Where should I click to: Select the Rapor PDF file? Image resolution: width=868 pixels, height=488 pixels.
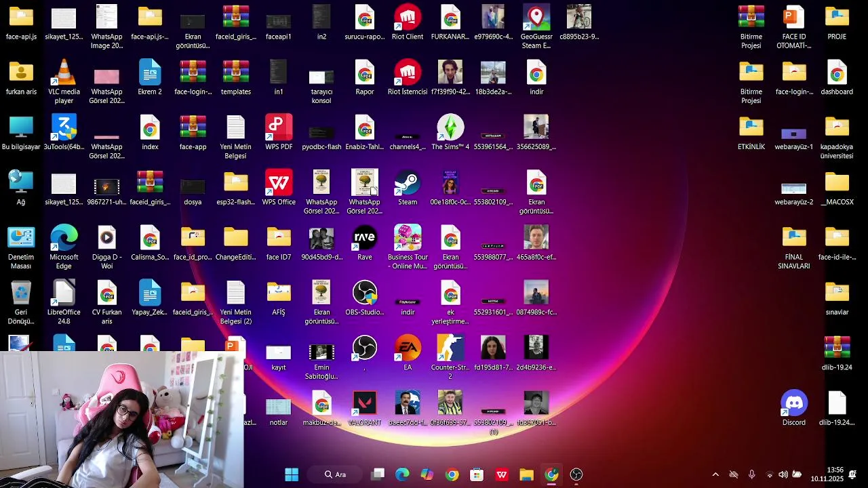pos(365,77)
